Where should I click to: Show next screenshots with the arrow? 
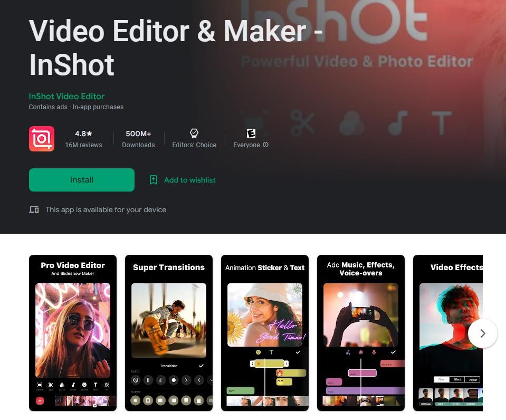coord(482,333)
